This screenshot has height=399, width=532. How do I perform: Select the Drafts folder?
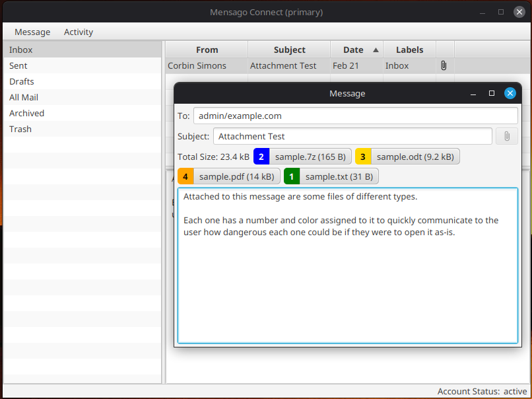tap(22, 81)
